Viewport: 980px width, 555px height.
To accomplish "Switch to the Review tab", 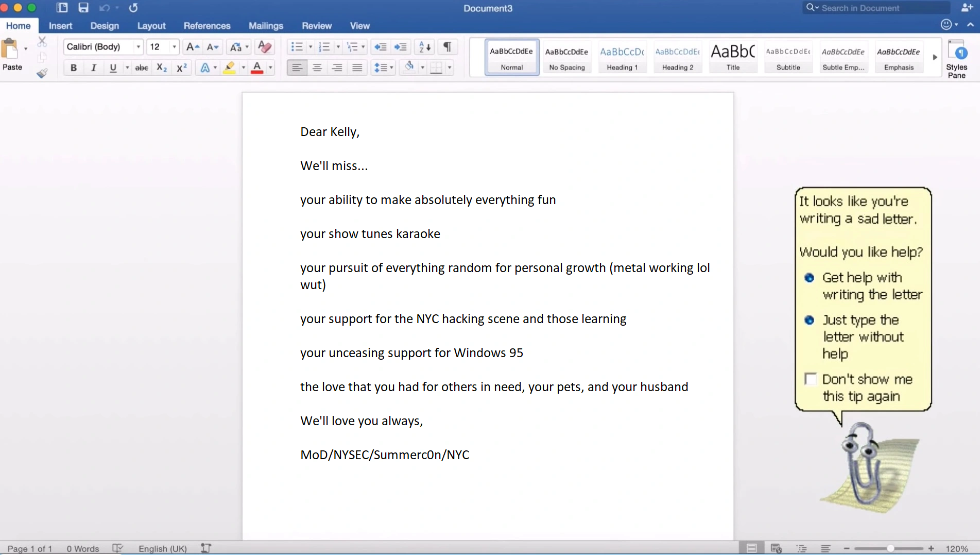I will click(x=317, y=26).
